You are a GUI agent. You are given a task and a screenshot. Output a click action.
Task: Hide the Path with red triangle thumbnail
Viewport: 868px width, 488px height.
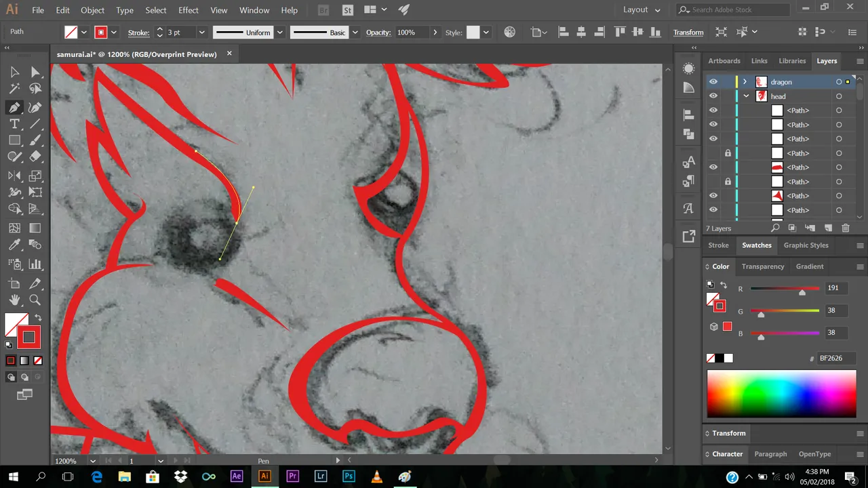pyautogui.click(x=713, y=196)
